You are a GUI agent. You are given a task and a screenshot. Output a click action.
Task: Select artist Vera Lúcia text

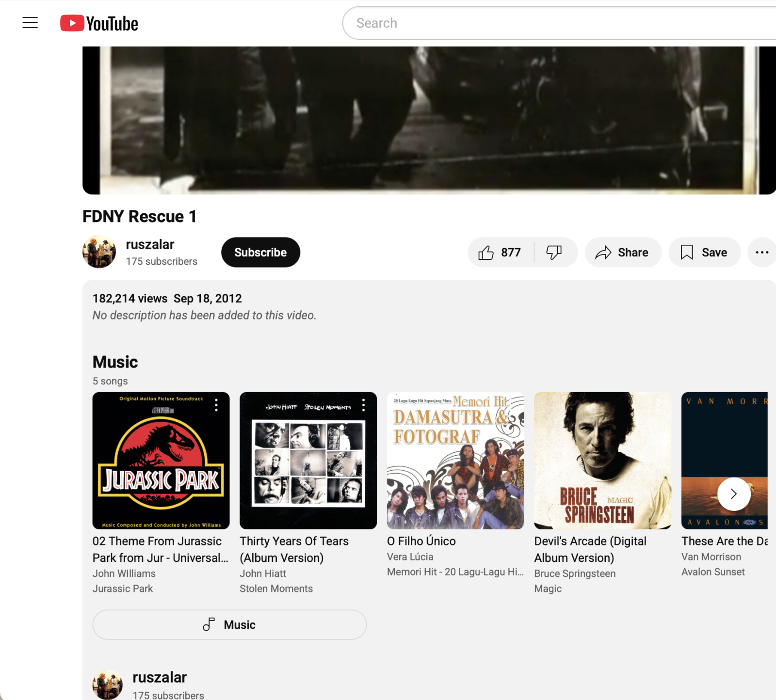(x=410, y=557)
